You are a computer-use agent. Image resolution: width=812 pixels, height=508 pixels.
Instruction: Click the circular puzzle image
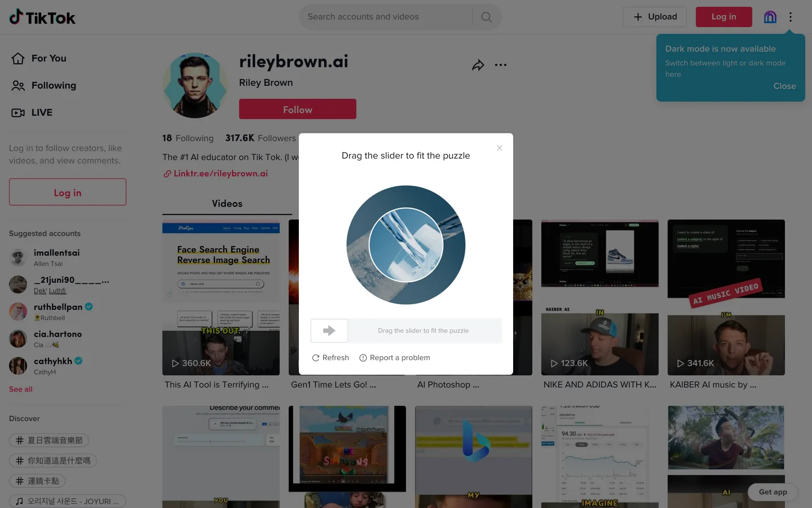pyautogui.click(x=406, y=245)
